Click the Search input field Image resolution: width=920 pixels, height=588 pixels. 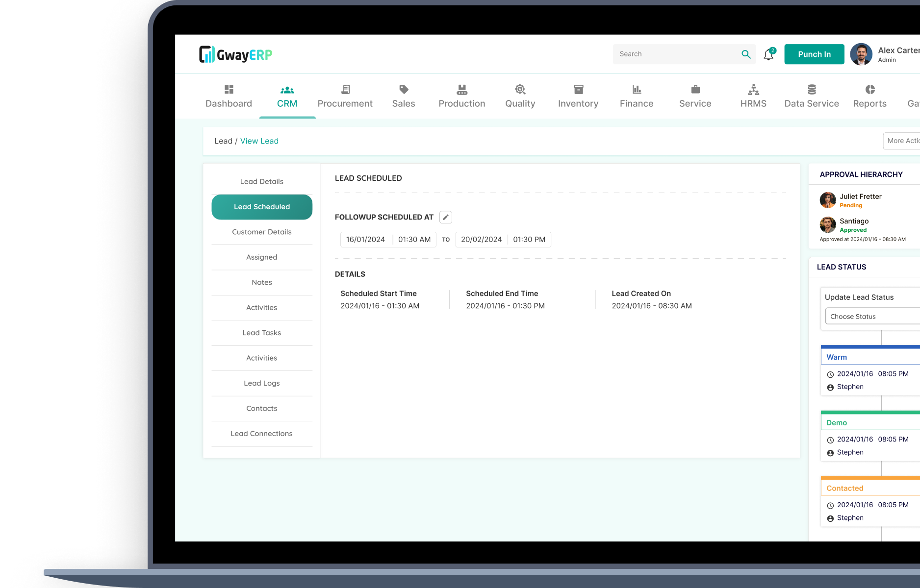coord(677,54)
